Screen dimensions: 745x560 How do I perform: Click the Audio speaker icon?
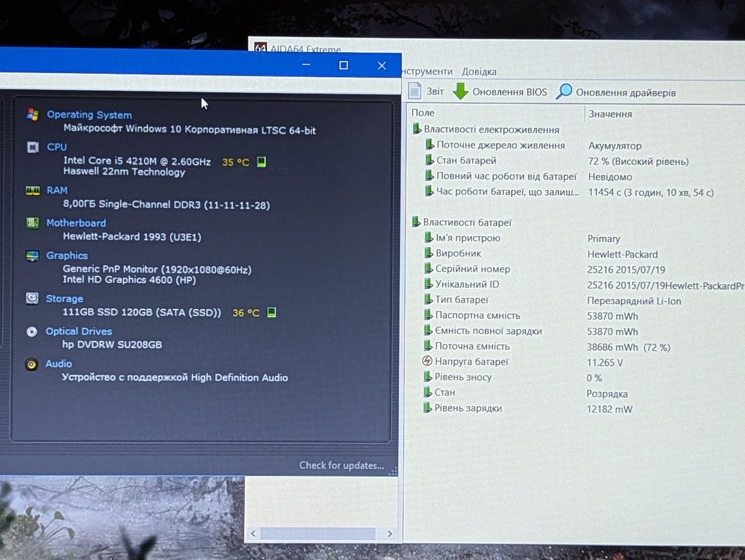coord(31,364)
